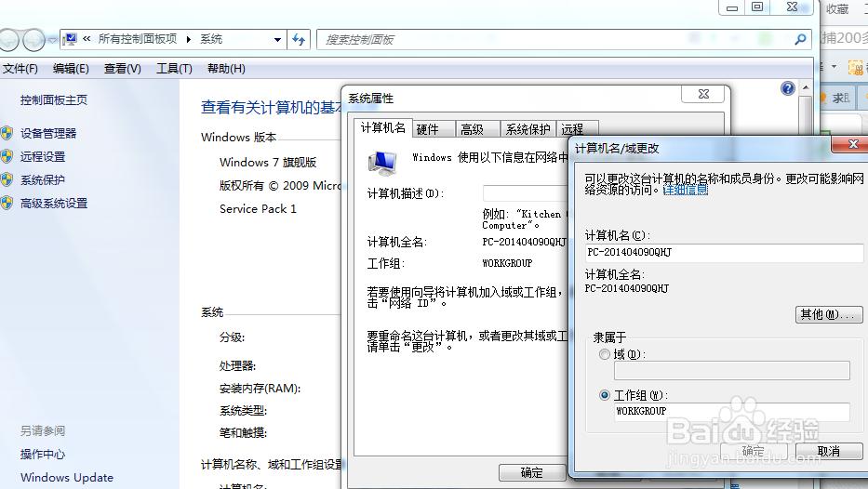Screen dimensions: 868x489
Task: Click the computer monitor icon in 系统属性
Action: pos(382,163)
